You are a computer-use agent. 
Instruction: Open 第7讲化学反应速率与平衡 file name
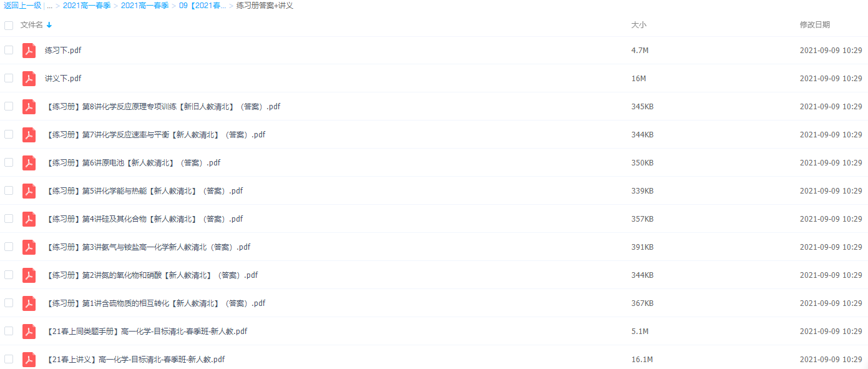coord(156,135)
